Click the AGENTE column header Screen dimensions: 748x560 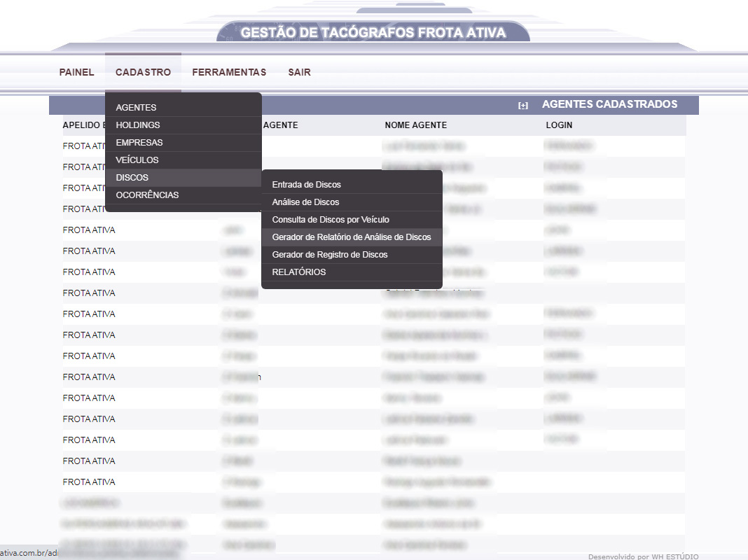pos(280,125)
